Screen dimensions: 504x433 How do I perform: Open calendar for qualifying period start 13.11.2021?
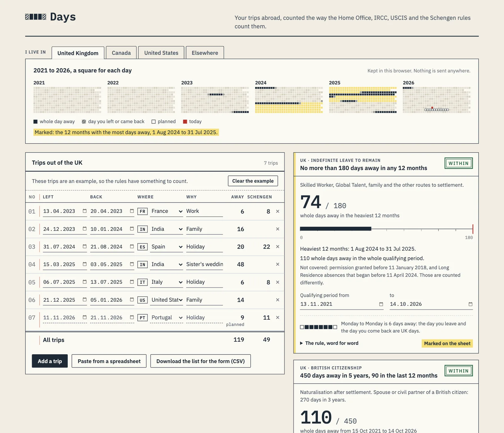click(x=381, y=304)
